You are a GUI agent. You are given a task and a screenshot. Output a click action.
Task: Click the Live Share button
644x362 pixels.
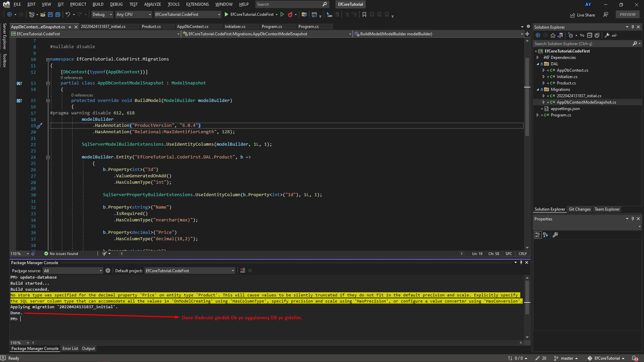pyautogui.click(x=583, y=15)
